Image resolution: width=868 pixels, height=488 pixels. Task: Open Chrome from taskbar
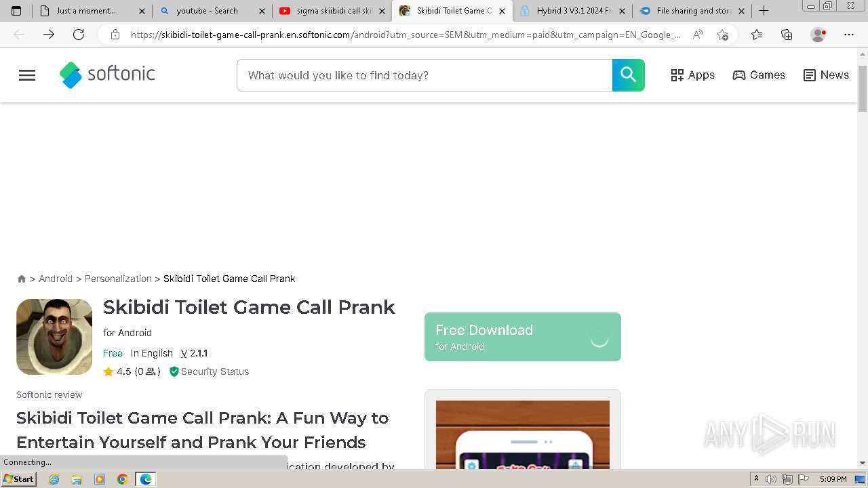[123, 479]
